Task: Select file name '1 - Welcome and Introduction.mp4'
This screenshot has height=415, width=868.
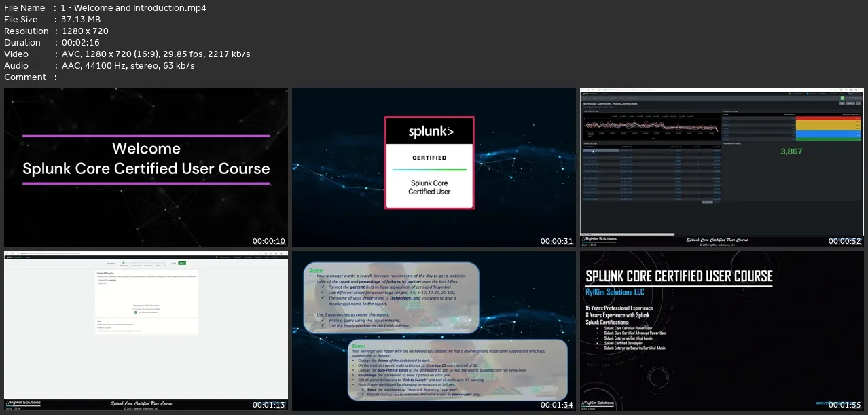Action: coord(133,8)
